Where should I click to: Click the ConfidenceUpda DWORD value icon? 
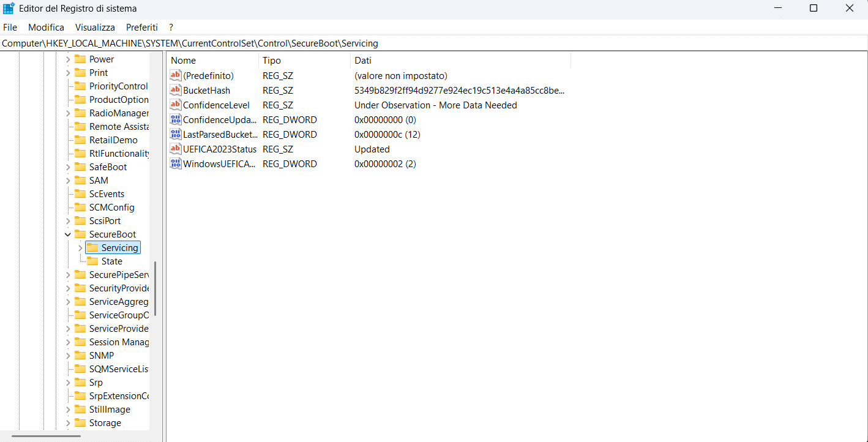click(x=176, y=120)
